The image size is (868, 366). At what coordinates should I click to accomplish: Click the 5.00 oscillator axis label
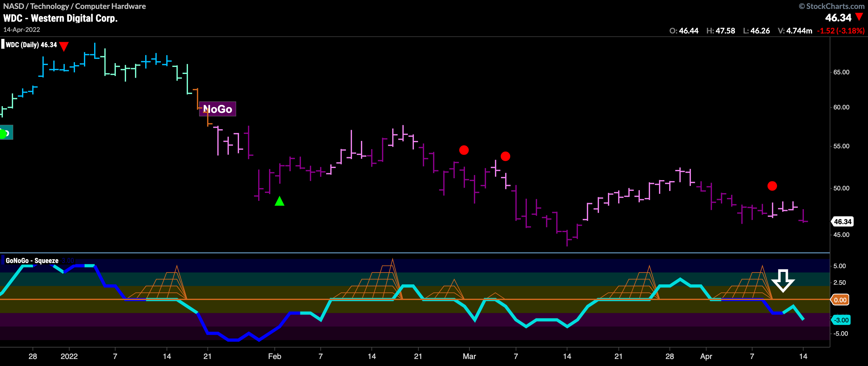tap(839, 266)
